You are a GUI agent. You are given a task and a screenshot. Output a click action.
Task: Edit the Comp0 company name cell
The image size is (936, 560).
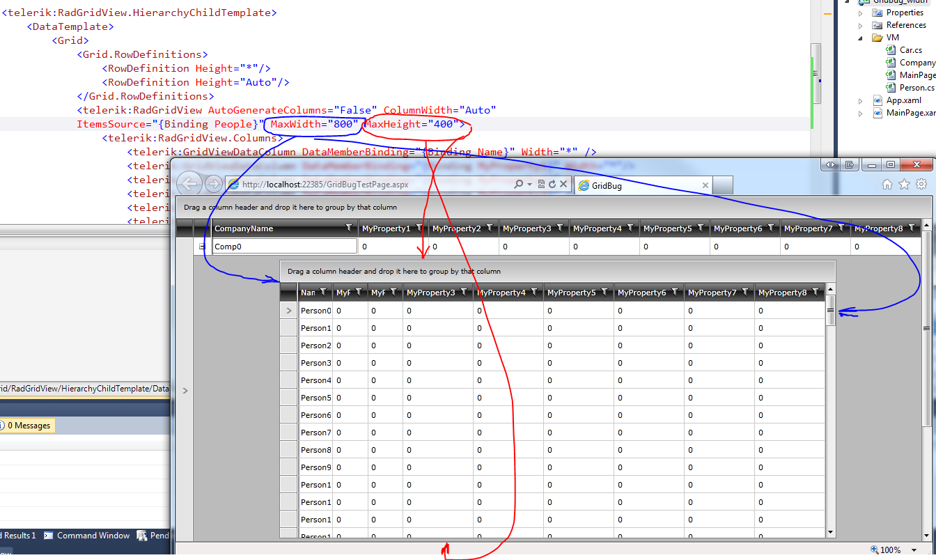pyautogui.click(x=285, y=246)
